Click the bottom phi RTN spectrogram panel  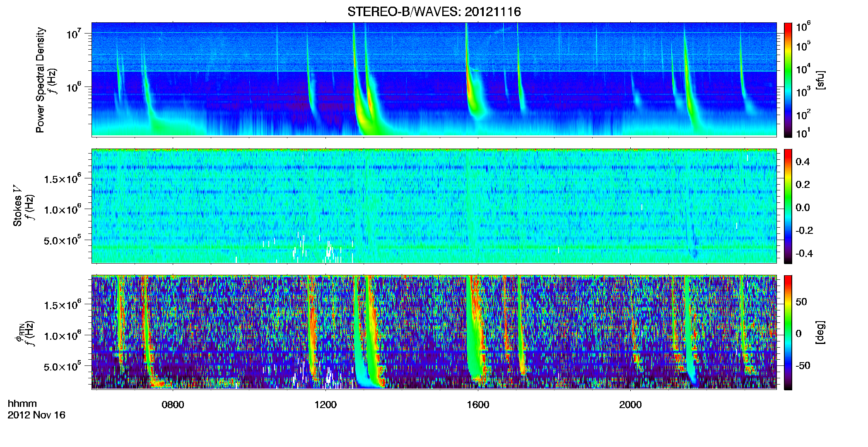(434, 332)
